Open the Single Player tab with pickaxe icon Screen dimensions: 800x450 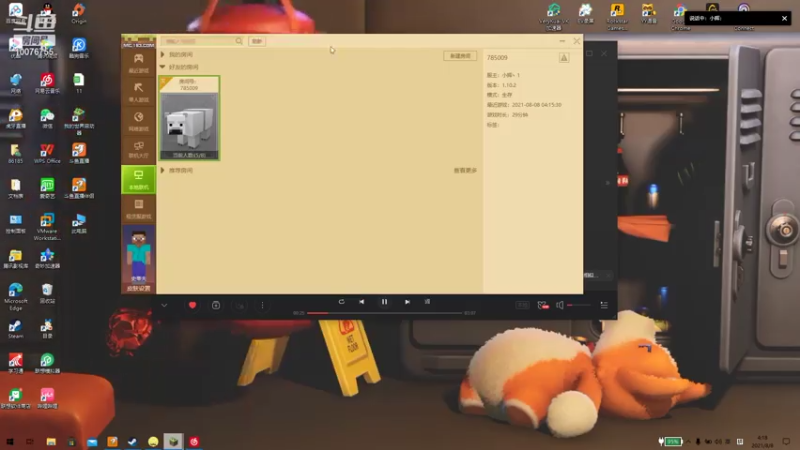click(138, 92)
